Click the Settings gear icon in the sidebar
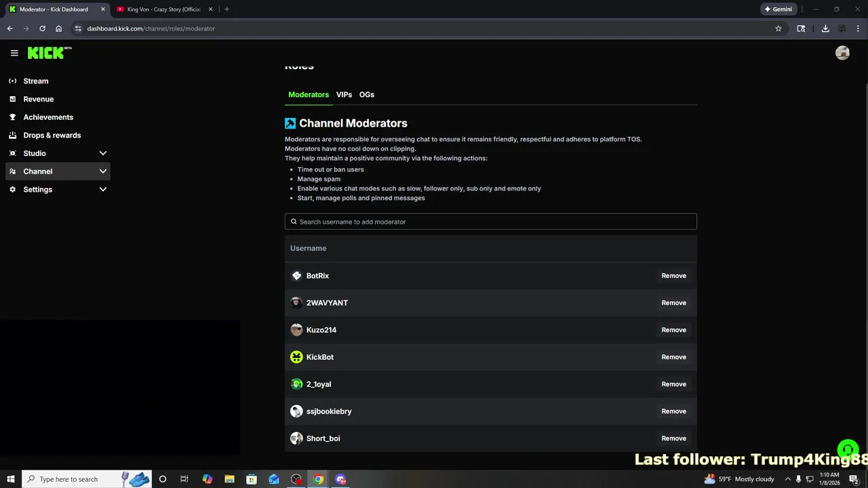This screenshot has height=488, width=868. (x=12, y=189)
